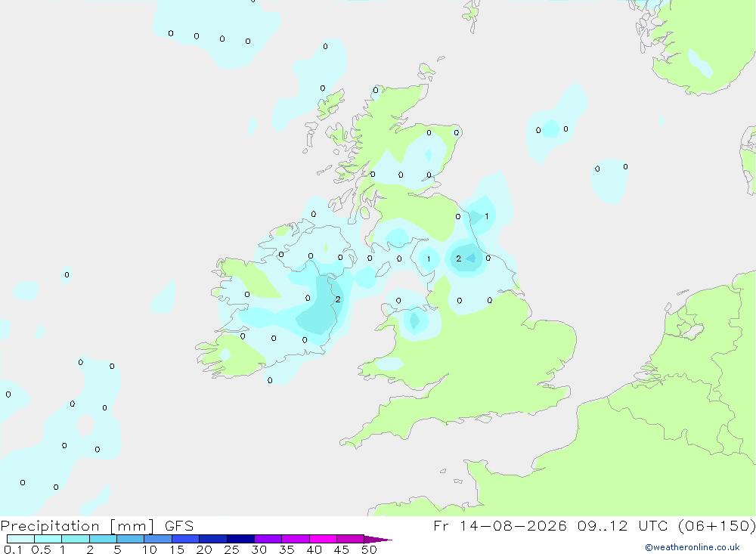Image resolution: width=756 pixels, height=554 pixels.
Task: Pick the 0.5–1 mm legend color swatch
Action: click(x=48, y=539)
